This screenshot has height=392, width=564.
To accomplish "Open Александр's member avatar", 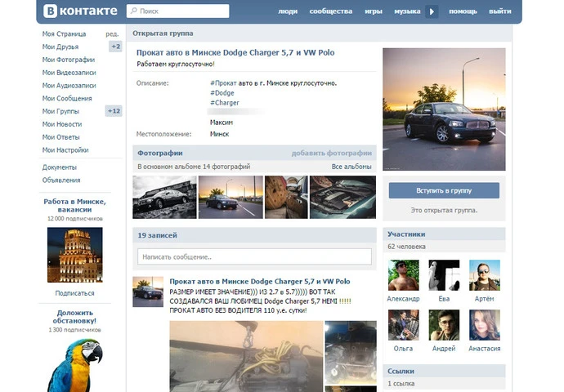I will [404, 275].
